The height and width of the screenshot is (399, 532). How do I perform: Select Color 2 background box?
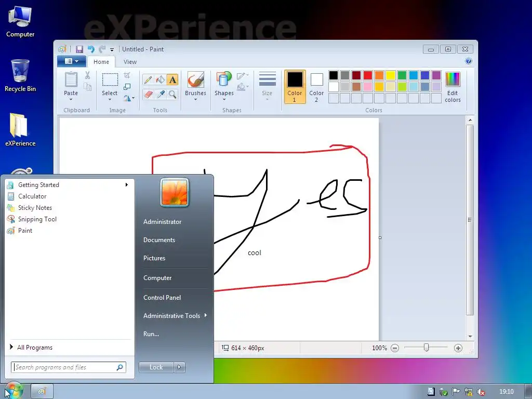316,87
